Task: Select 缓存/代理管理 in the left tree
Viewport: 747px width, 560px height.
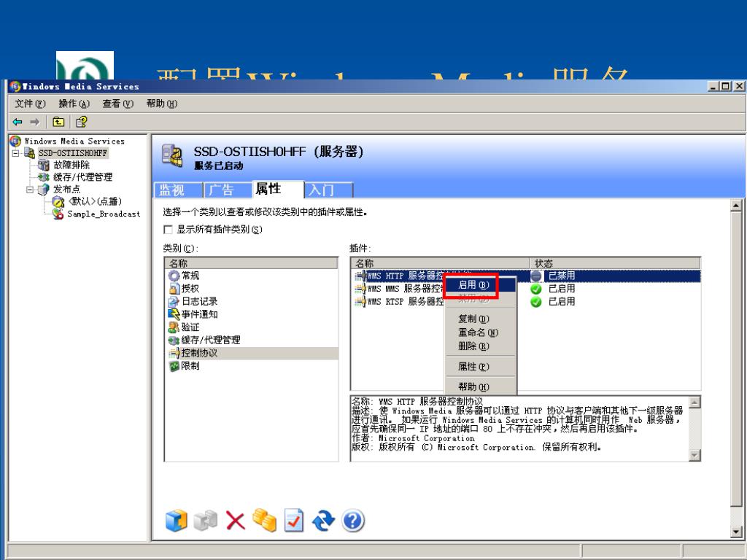Action: [x=83, y=177]
